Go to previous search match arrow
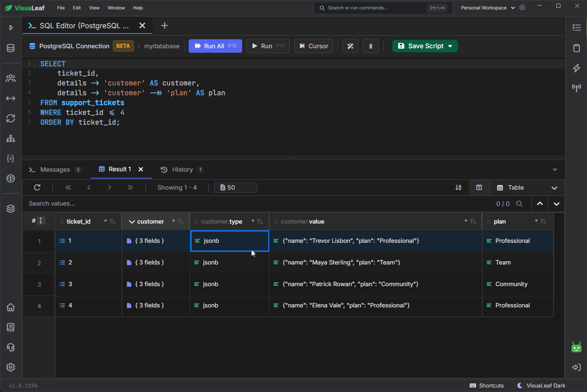This screenshot has height=392, width=587. pos(540,204)
